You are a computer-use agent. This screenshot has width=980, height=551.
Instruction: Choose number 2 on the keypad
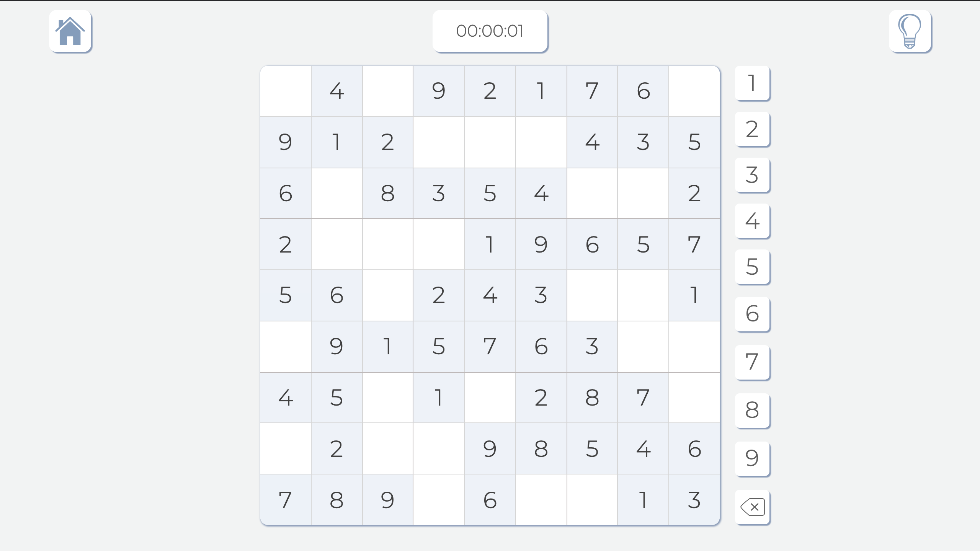point(752,129)
